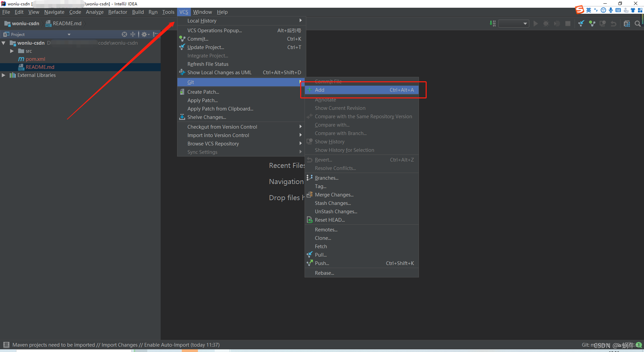Click Fetch in Git submenu

click(362, 247)
